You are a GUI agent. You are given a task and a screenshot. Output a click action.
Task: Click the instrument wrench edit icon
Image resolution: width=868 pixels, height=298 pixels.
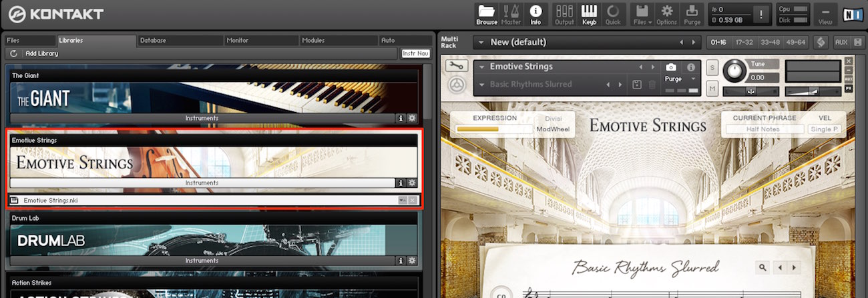(457, 67)
